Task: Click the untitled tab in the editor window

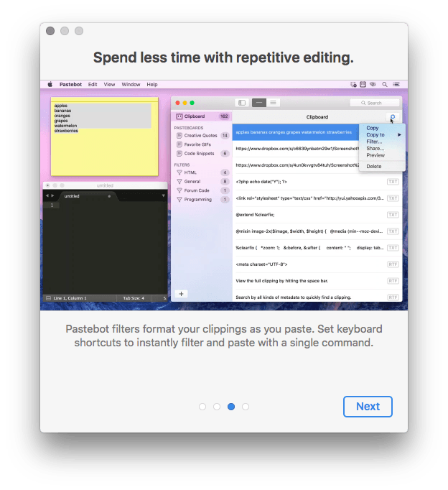Action: tap(86, 196)
